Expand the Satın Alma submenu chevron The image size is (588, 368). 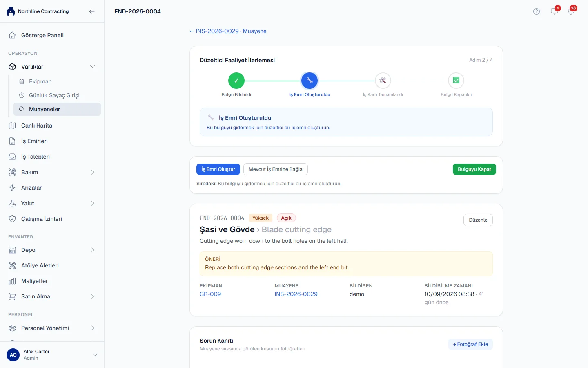93,296
